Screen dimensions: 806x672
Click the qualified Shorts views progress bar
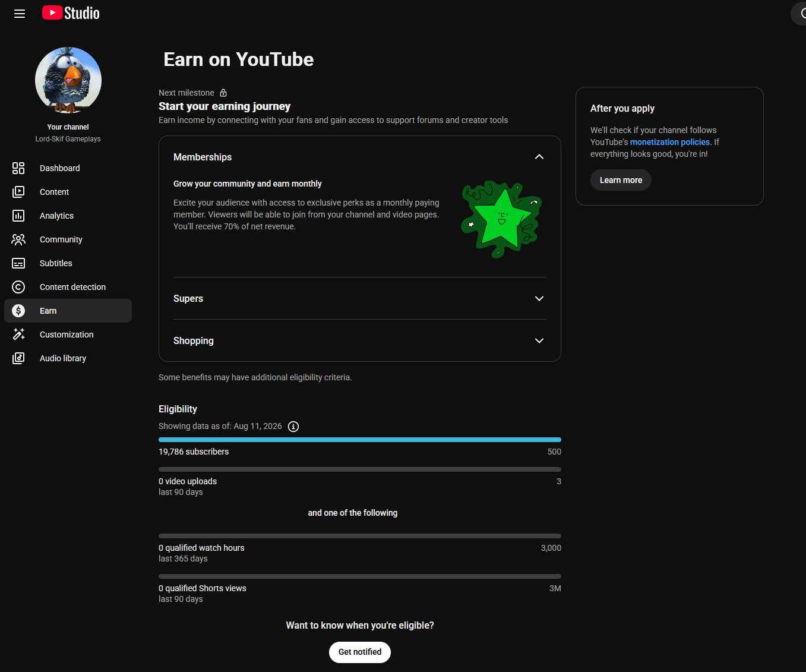tap(360, 576)
